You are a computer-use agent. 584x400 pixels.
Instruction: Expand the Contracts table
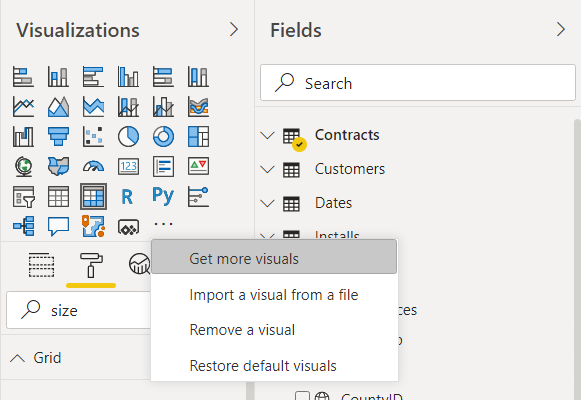tap(267, 135)
